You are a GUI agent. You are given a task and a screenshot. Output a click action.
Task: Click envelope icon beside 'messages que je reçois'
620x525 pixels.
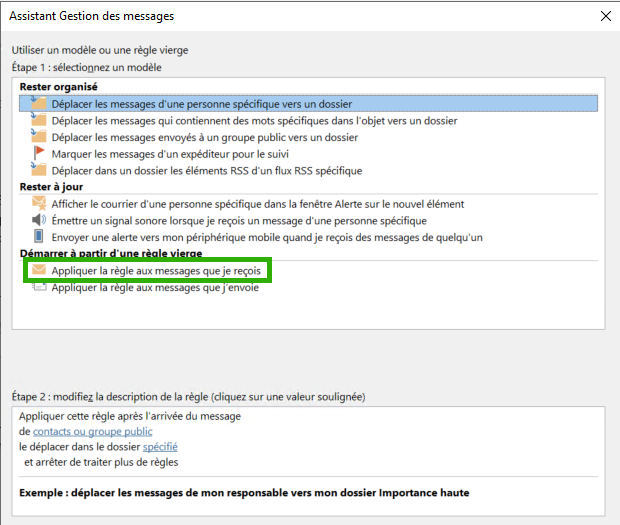(x=39, y=270)
